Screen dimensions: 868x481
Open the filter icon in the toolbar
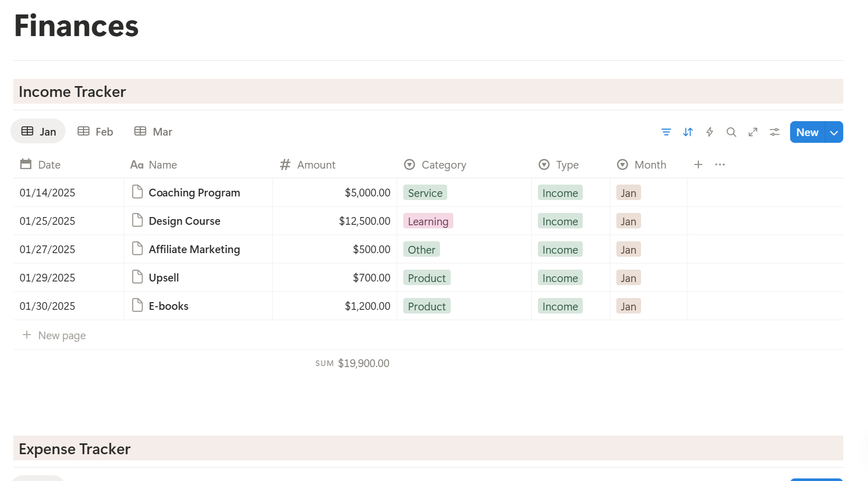(666, 132)
